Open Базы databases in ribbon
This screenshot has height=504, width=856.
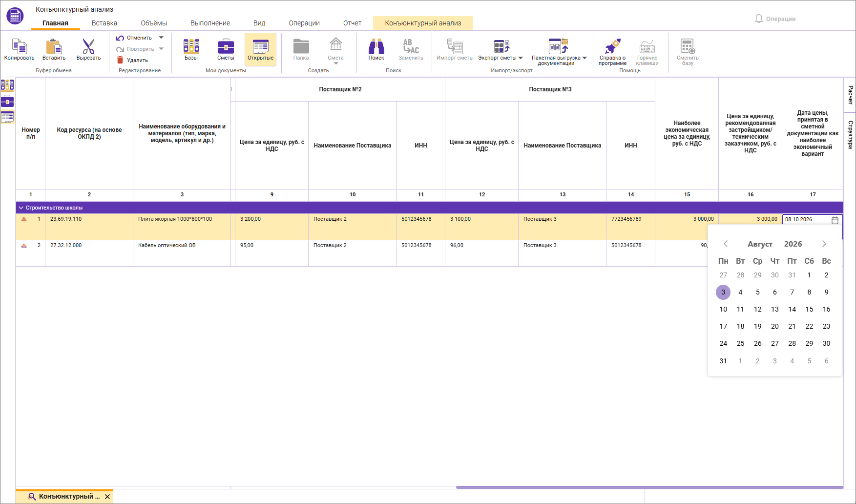click(x=191, y=46)
